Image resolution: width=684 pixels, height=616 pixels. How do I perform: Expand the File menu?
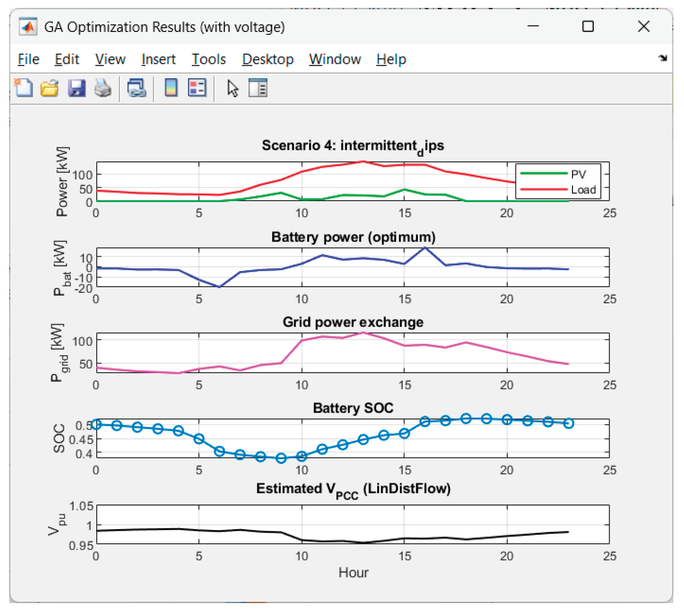(28, 59)
